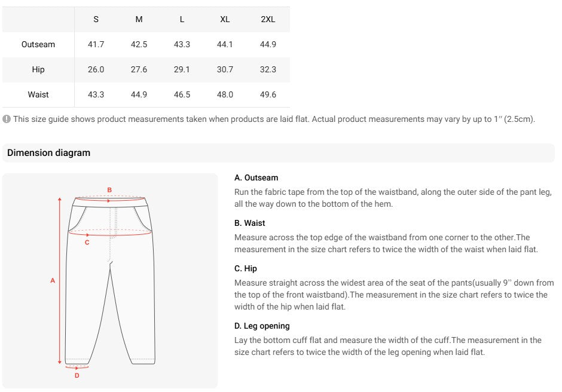Select the S size column header

pyautogui.click(x=96, y=19)
